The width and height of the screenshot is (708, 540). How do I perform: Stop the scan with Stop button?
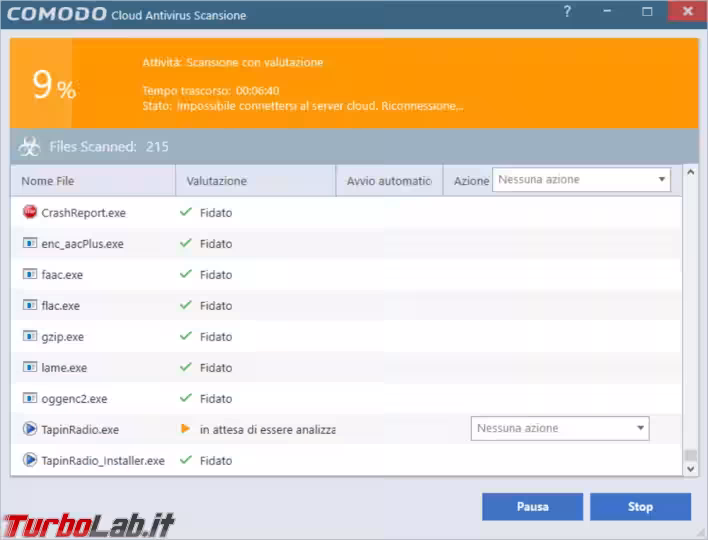tap(640, 507)
